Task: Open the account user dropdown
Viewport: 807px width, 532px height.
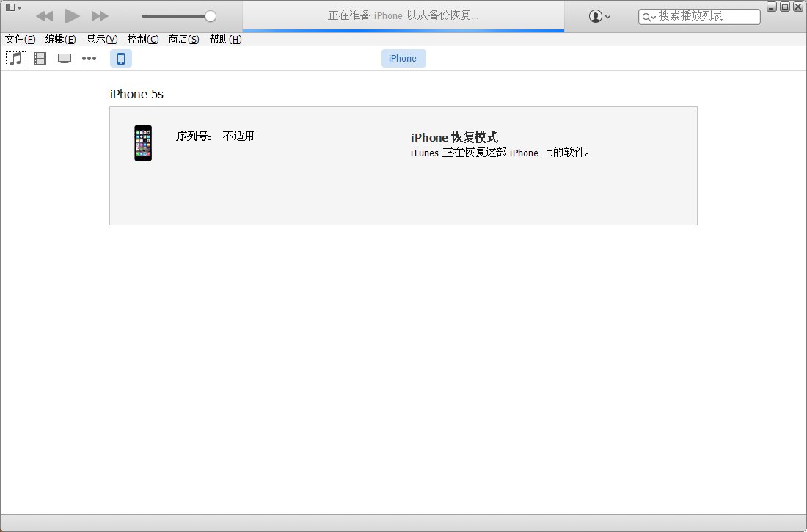Action: [599, 16]
